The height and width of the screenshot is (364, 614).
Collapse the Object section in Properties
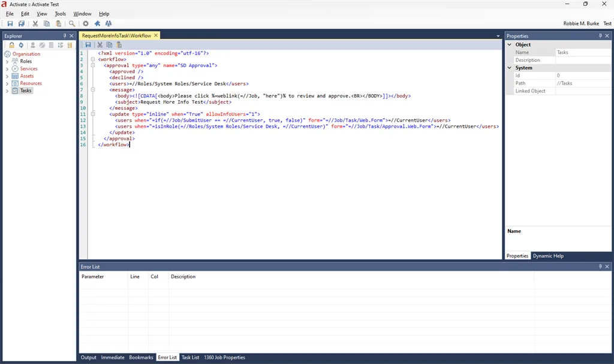tap(510, 44)
